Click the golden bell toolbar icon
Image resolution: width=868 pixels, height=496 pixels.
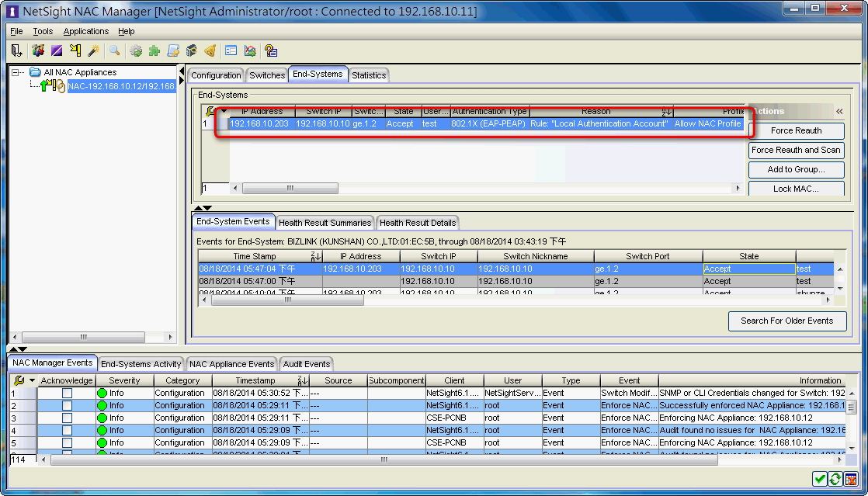[210, 50]
